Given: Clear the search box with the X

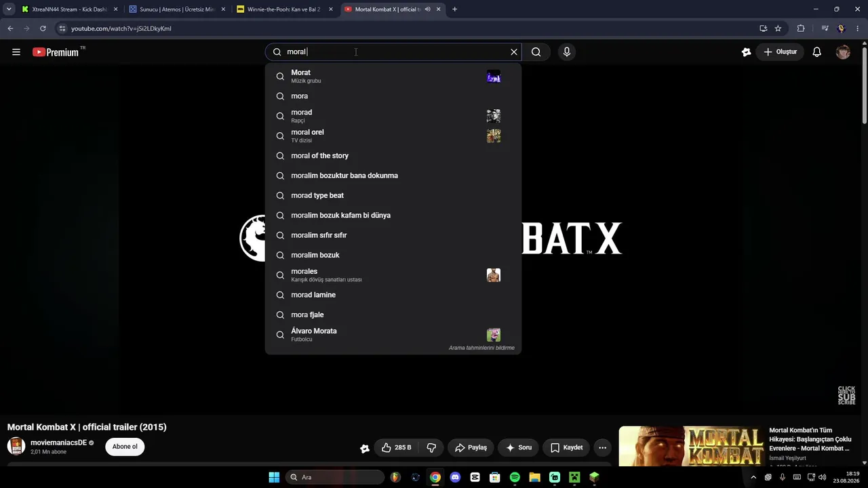Looking at the screenshot, I should point(514,52).
